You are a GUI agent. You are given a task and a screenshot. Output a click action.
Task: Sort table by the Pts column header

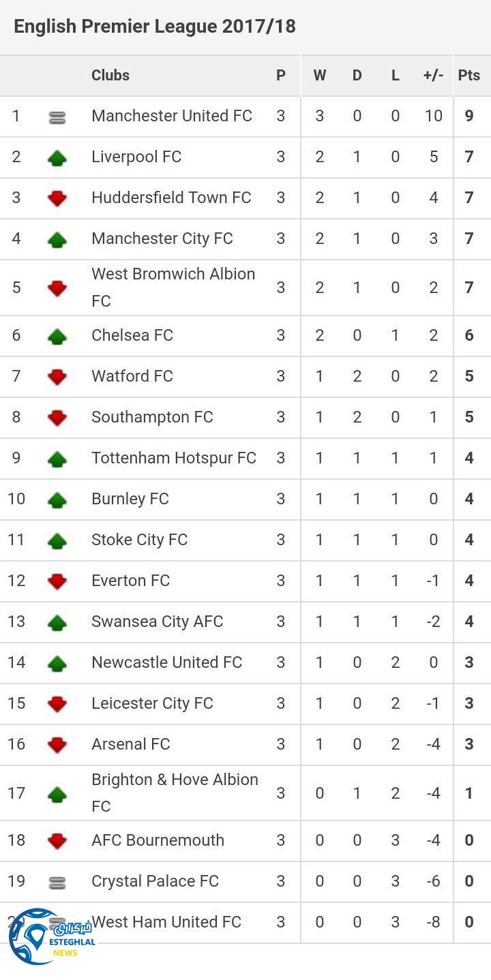click(x=469, y=75)
